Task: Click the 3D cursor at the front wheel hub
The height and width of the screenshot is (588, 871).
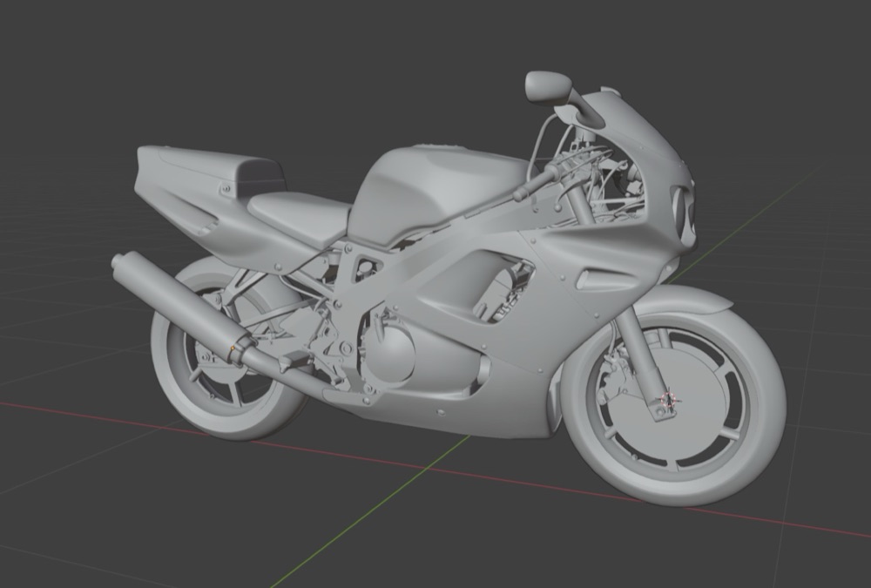Action: coord(669,400)
